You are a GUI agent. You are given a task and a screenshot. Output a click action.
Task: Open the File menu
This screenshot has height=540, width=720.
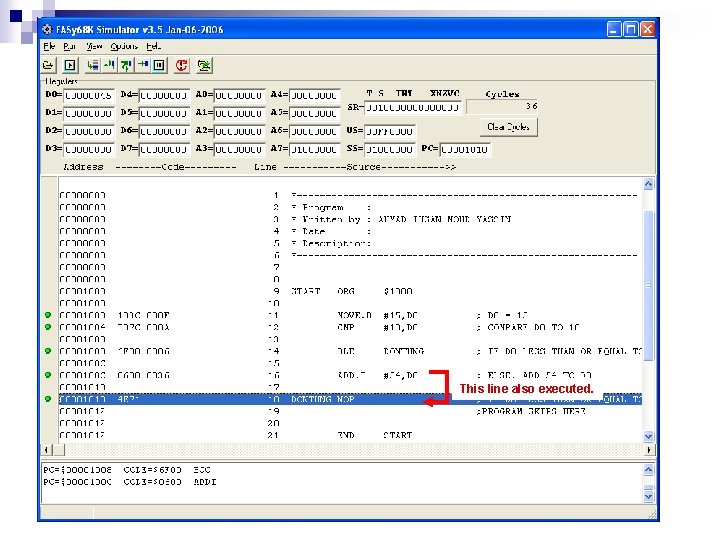[x=49, y=46]
